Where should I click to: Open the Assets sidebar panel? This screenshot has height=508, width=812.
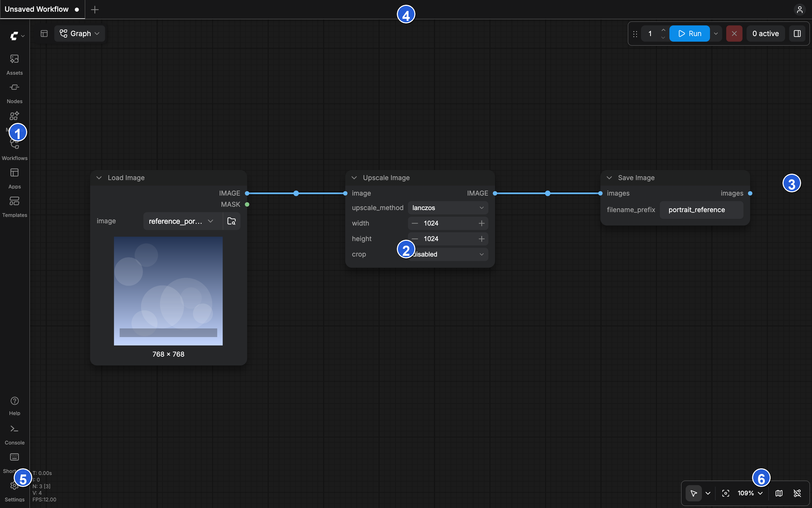coord(14,65)
